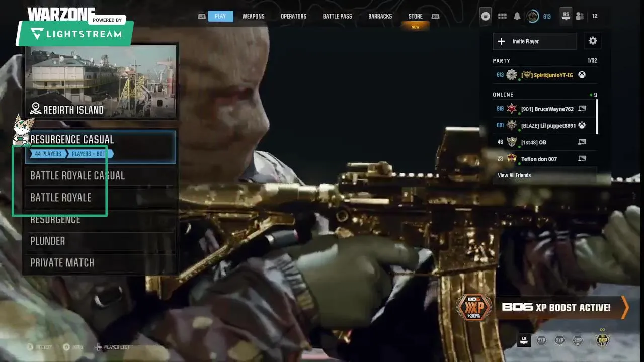Select Plunder mode

(x=101, y=241)
